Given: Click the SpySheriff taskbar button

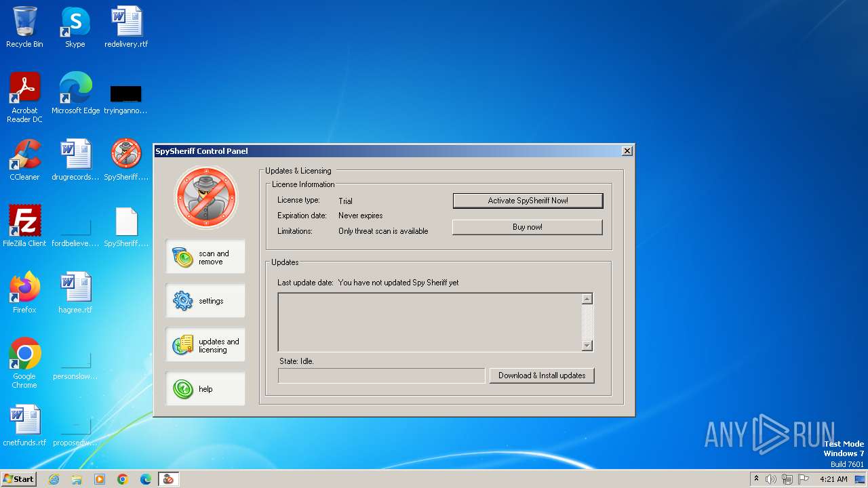Looking at the screenshot, I should (x=168, y=479).
